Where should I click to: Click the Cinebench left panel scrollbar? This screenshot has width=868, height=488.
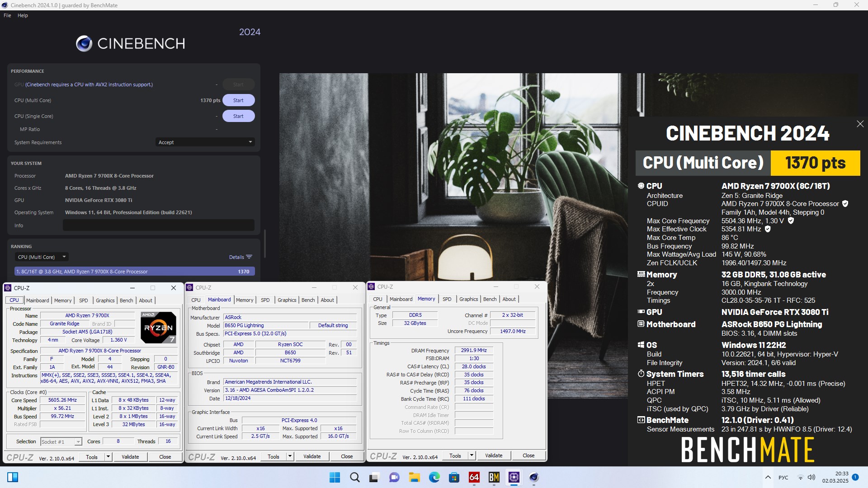tap(265, 244)
